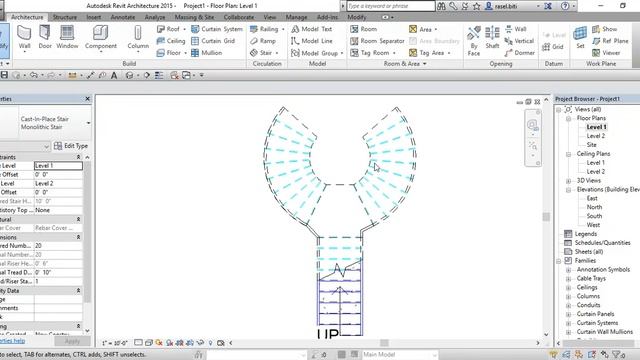Select Schedules/Quantities in Project Browser
The image size is (640, 360).
coord(602,243)
